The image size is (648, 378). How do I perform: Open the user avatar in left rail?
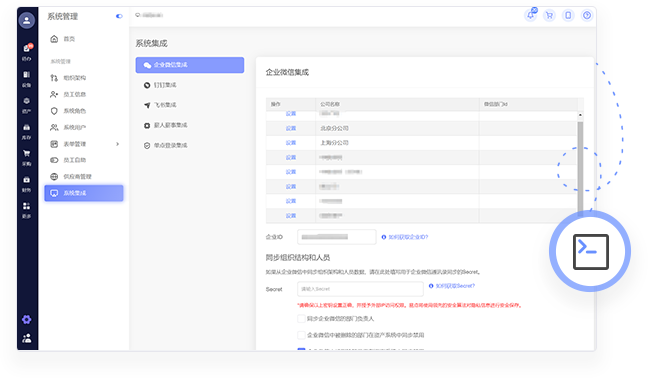(x=27, y=20)
